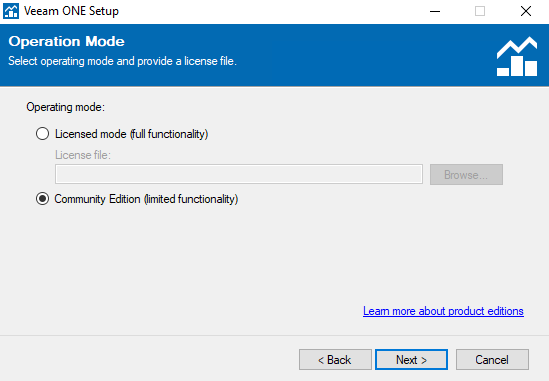Open Learn more about product editions link
The image size is (549, 381).
tap(443, 311)
